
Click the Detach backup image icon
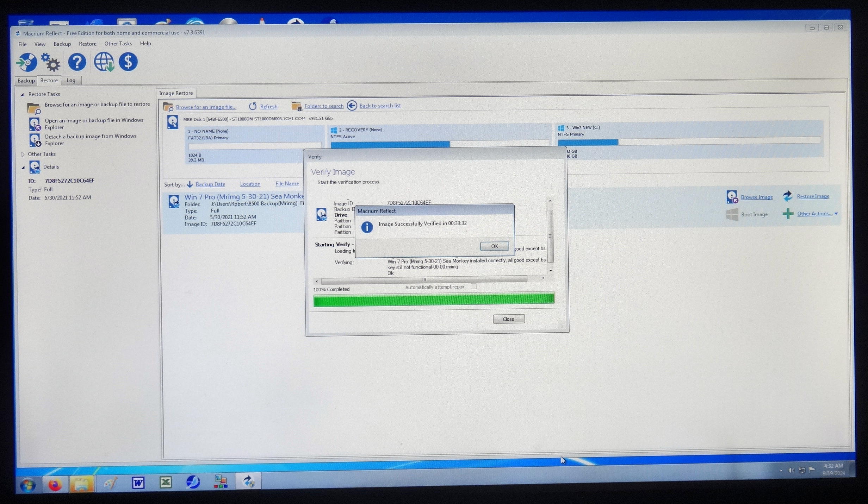point(35,140)
